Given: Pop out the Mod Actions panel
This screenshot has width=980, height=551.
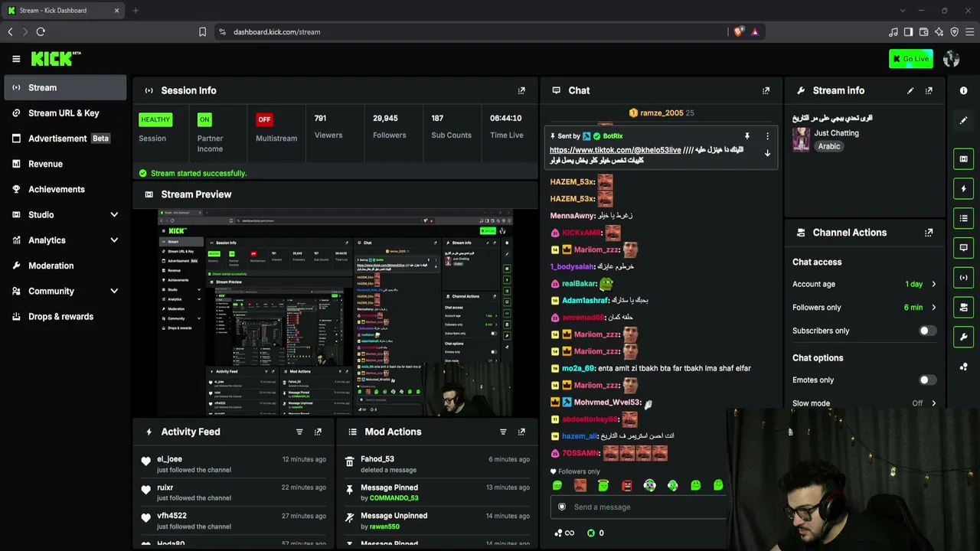Looking at the screenshot, I should pos(521,432).
